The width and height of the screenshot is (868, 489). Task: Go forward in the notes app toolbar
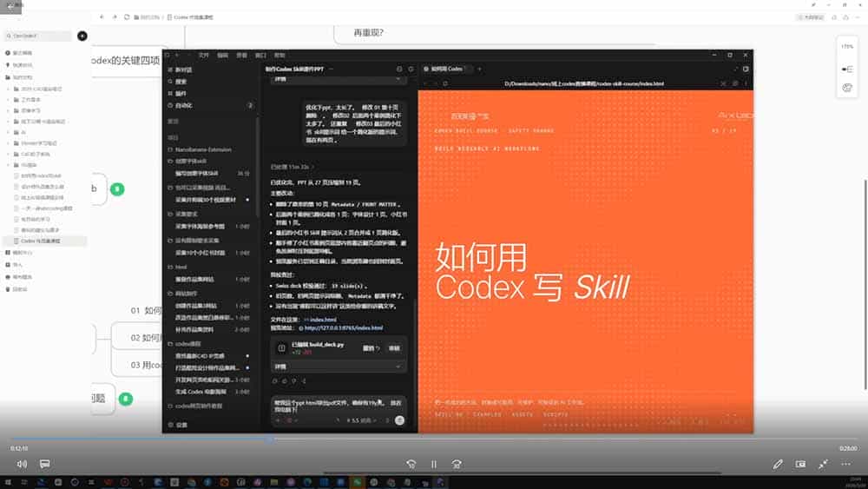click(115, 17)
